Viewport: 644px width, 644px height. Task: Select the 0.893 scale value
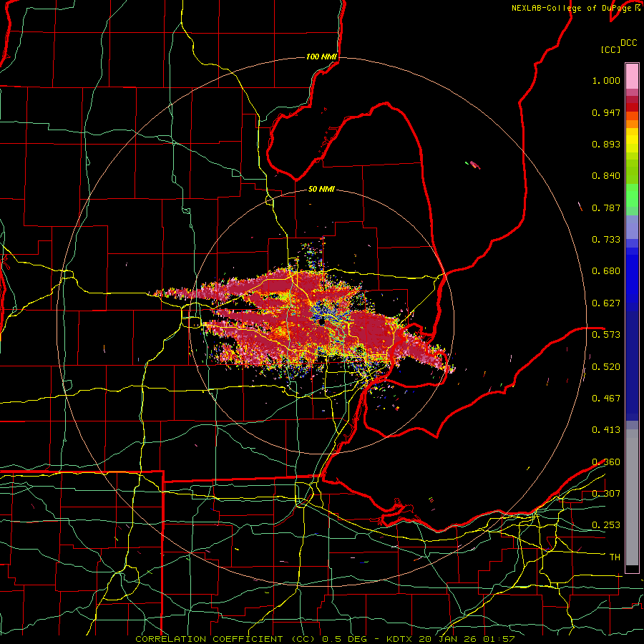[x=606, y=144]
